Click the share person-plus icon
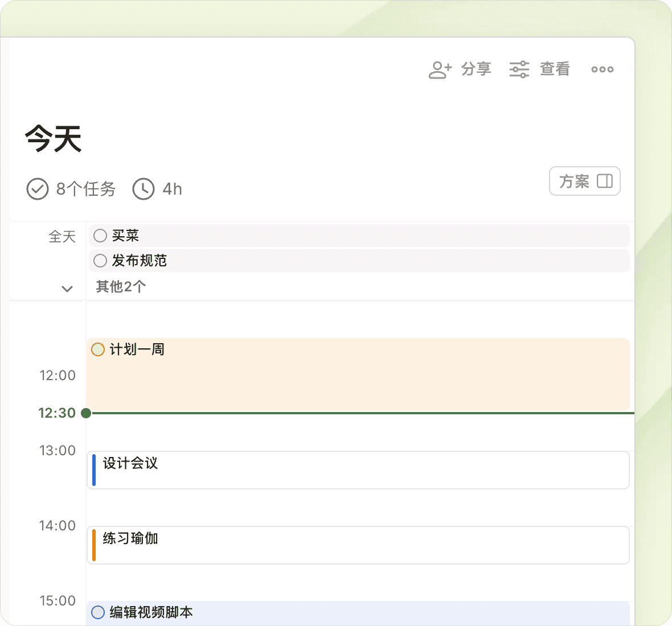Screen dimensions: 672x626 [x=440, y=69]
